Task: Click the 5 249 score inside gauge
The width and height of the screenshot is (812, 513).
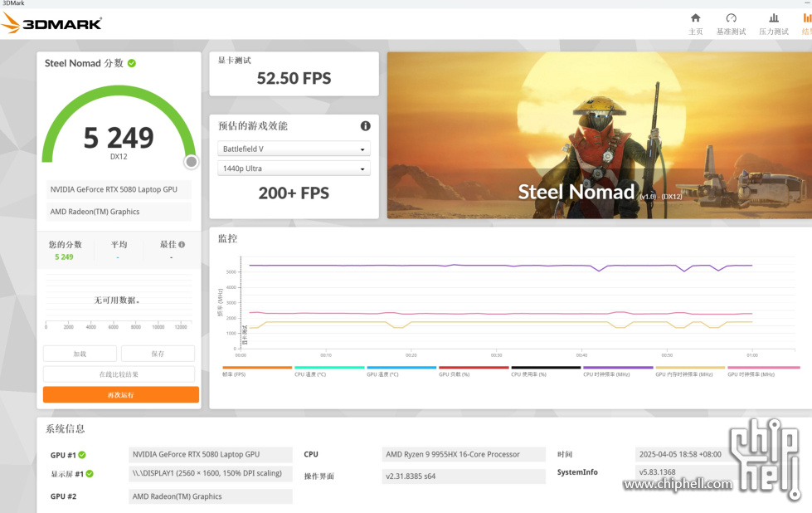Action: point(119,138)
